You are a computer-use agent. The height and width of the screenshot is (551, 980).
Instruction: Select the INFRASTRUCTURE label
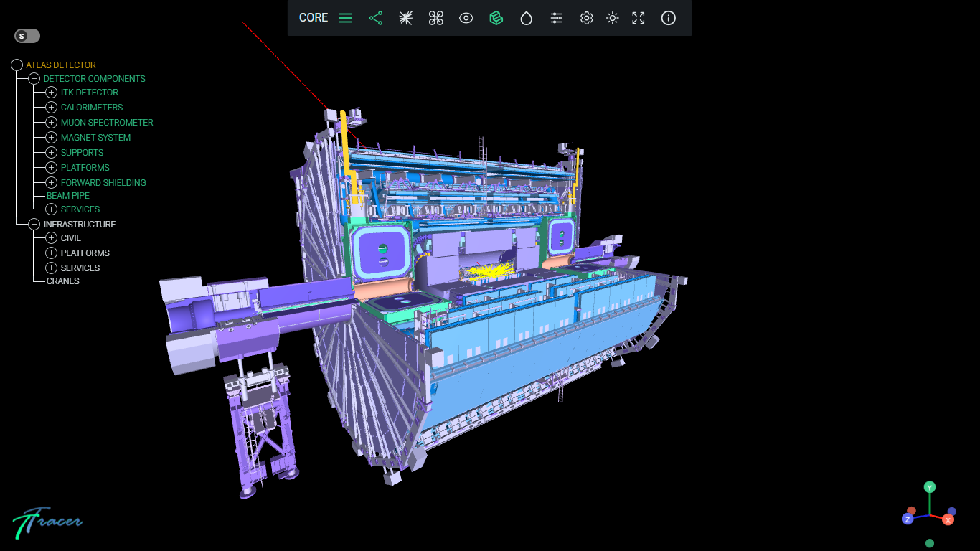click(80, 225)
